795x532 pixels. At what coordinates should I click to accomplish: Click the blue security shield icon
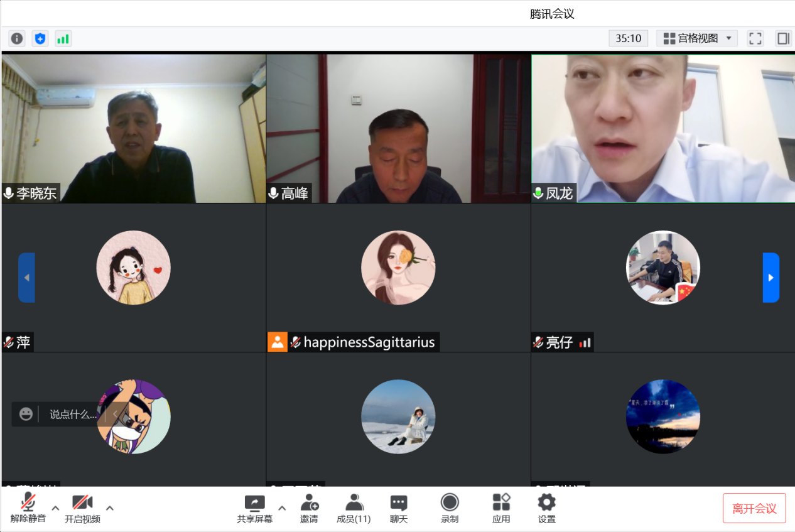tap(40, 38)
